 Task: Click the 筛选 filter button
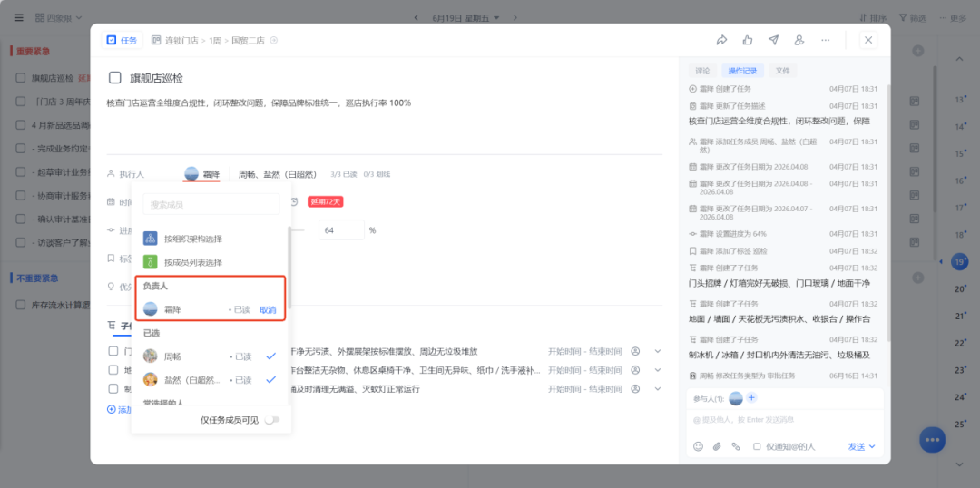(x=913, y=17)
